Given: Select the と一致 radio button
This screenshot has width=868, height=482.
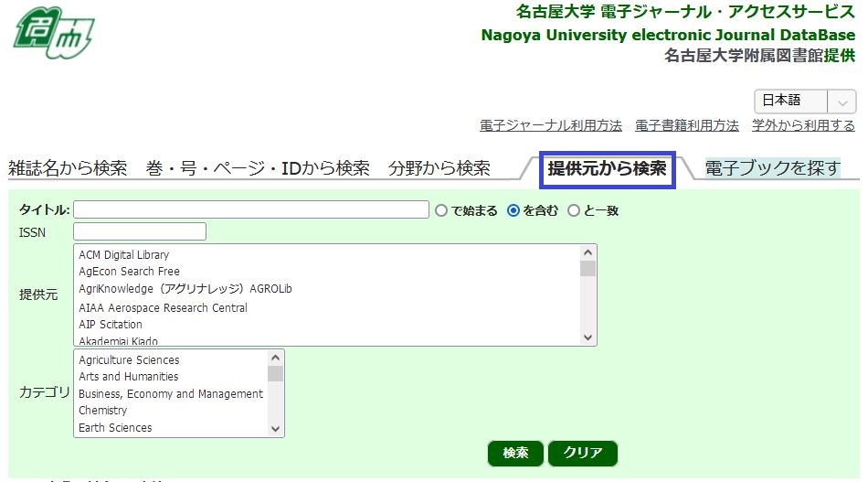Looking at the screenshot, I should (574, 210).
